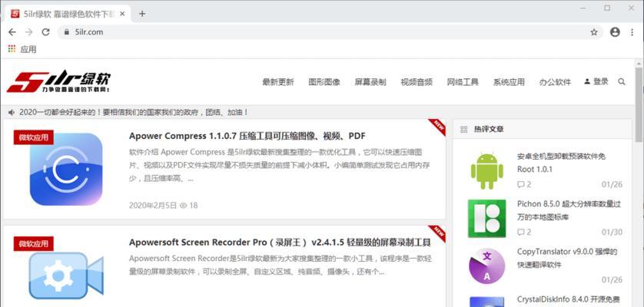This screenshot has width=644, height=307.
Task: Bookmark this page with the star icon
Action: 594,32
